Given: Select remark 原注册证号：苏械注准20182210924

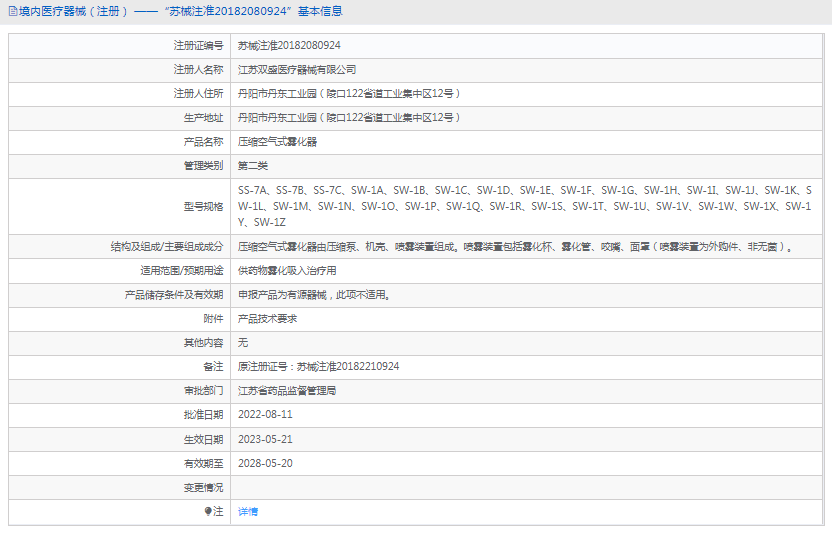Looking at the screenshot, I should (x=318, y=366).
